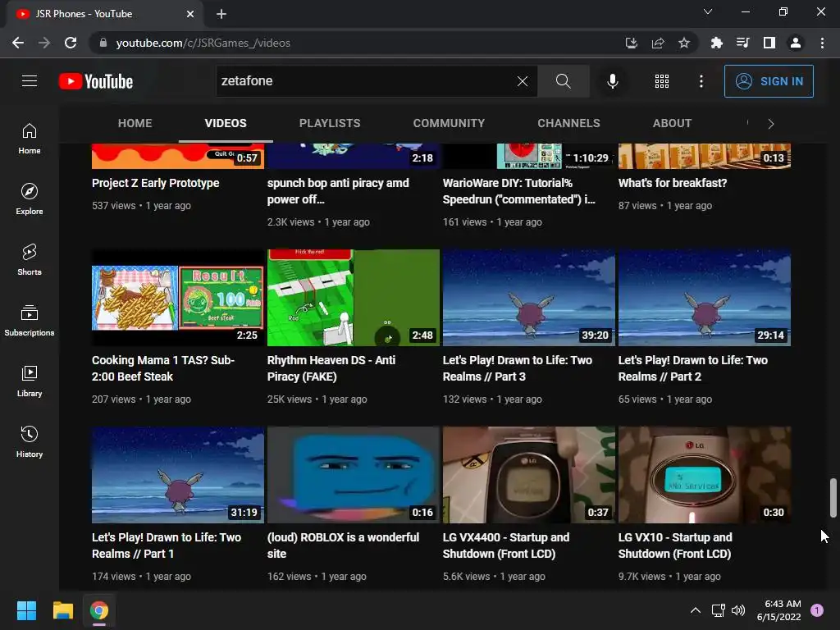The height and width of the screenshot is (630, 840).
Task: Open the CHANNELS tab
Action: click(x=569, y=123)
